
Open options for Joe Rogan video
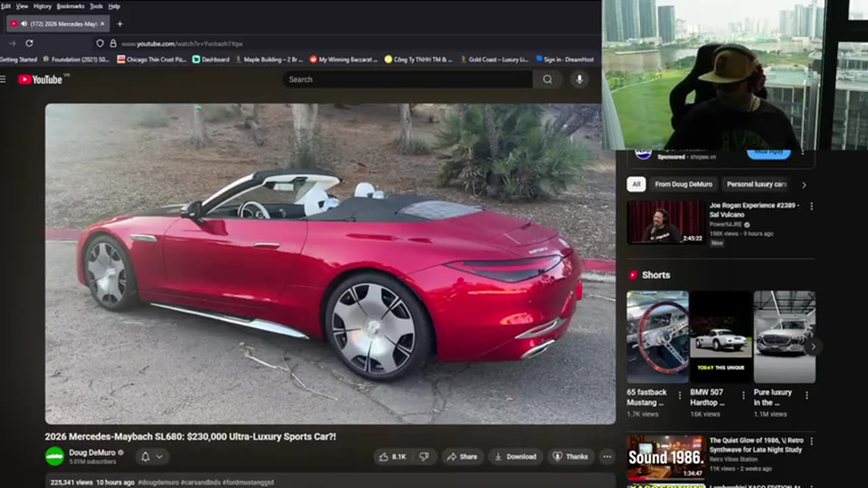(x=811, y=206)
